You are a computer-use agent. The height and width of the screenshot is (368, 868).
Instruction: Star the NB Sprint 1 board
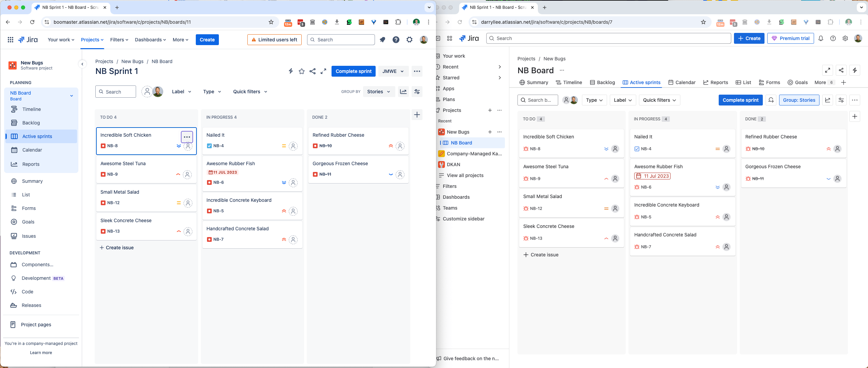(x=301, y=71)
